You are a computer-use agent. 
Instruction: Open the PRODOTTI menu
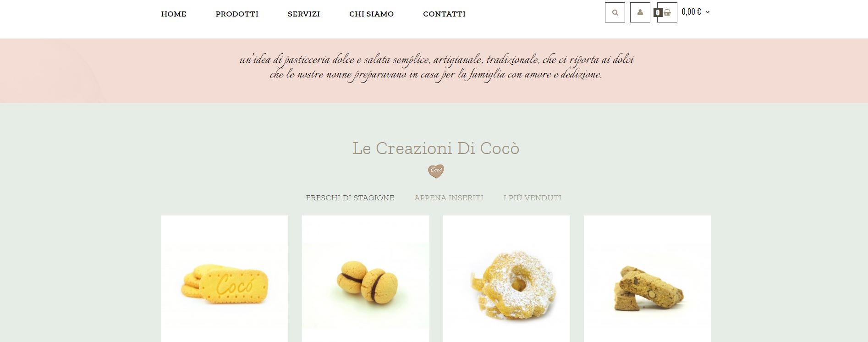coord(237,14)
